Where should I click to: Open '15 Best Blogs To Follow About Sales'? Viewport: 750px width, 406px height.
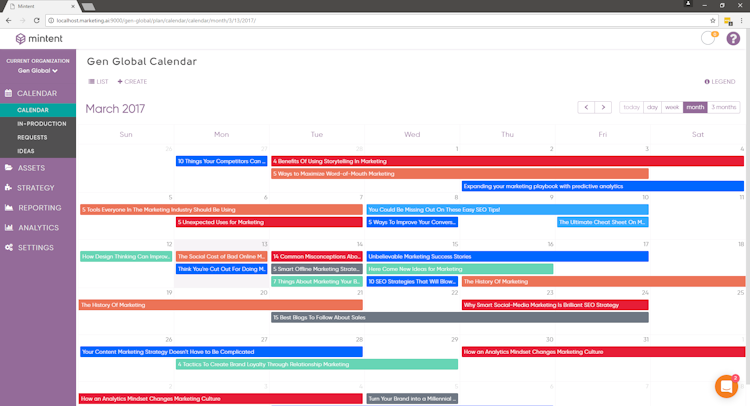460,317
